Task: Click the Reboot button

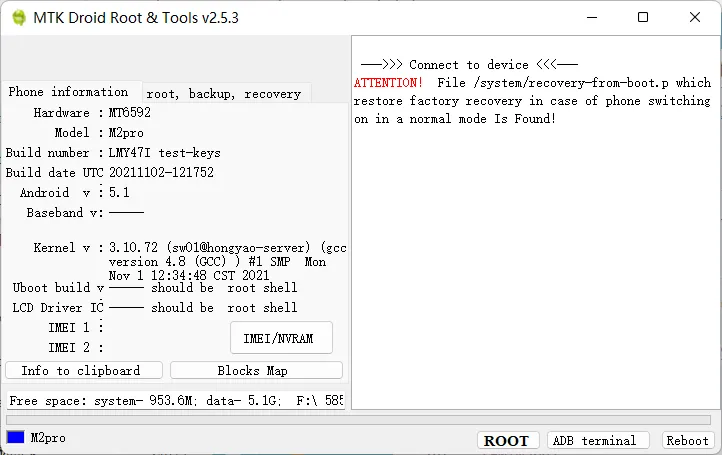Action: coord(687,440)
